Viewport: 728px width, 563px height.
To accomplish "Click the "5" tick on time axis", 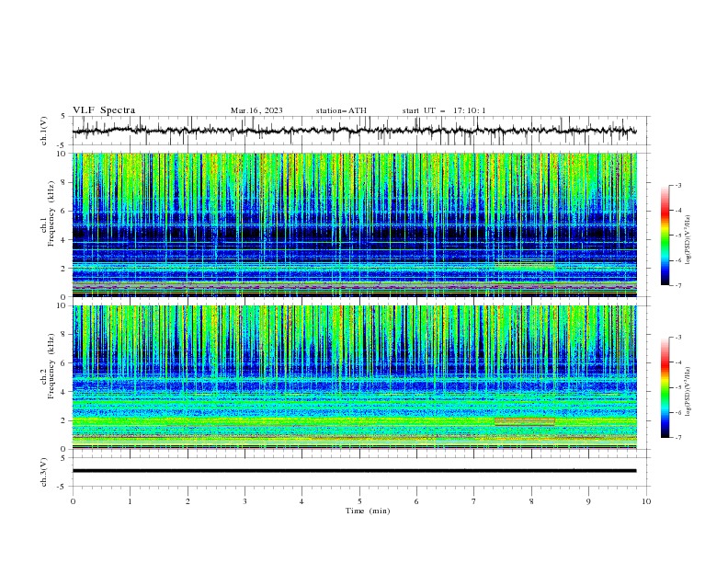I will [359, 501].
